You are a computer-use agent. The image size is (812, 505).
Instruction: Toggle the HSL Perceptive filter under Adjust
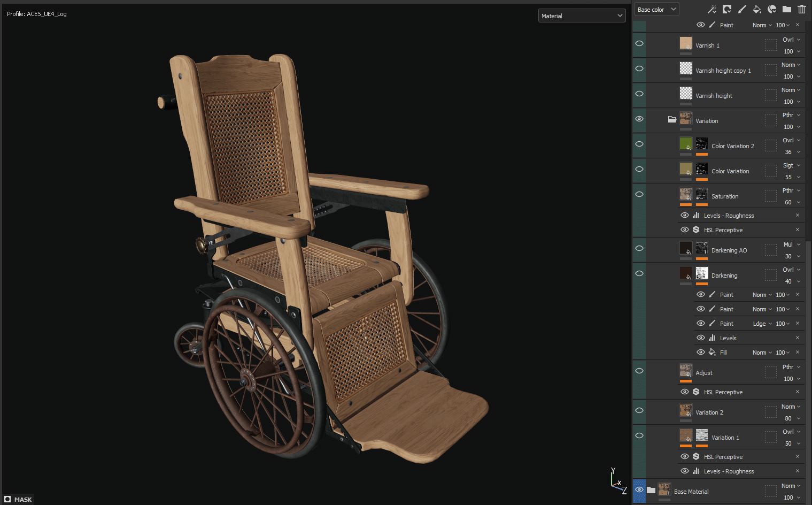coord(685,392)
